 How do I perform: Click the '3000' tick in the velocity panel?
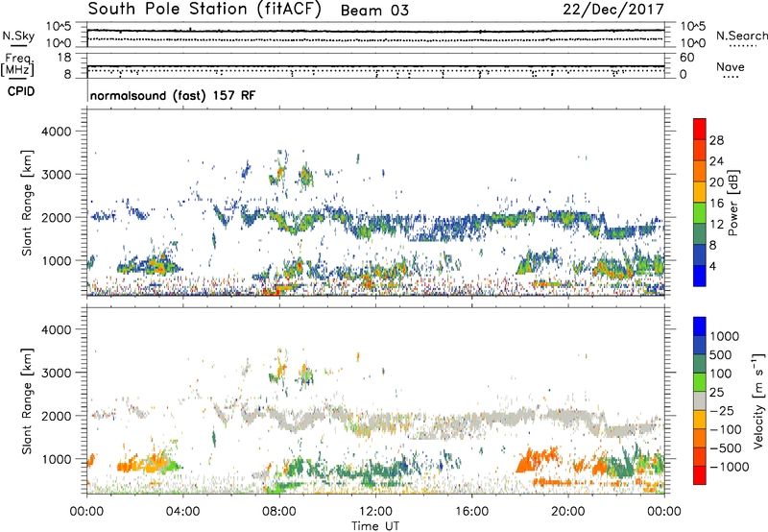[x=56, y=373]
